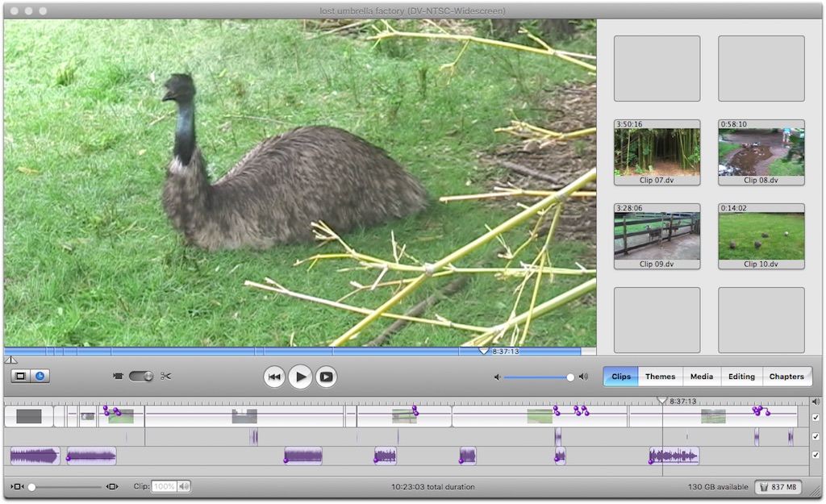This screenshot has height=504, width=826.
Task: Uncheck the first audio track checkbox
Action: point(816,436)
